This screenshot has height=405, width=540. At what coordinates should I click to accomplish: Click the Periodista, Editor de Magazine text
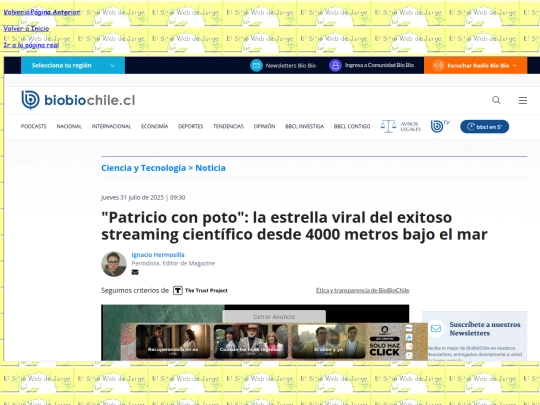tap(173, 263)
